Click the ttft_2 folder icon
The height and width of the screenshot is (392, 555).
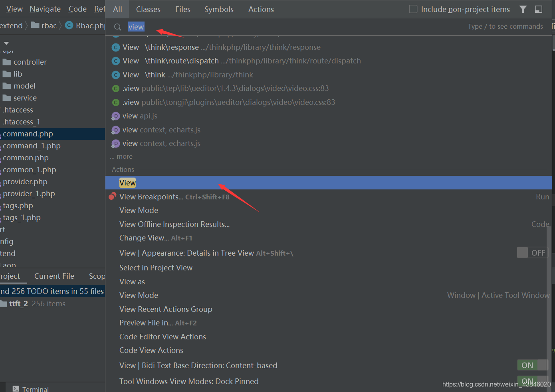pos(4,304)
